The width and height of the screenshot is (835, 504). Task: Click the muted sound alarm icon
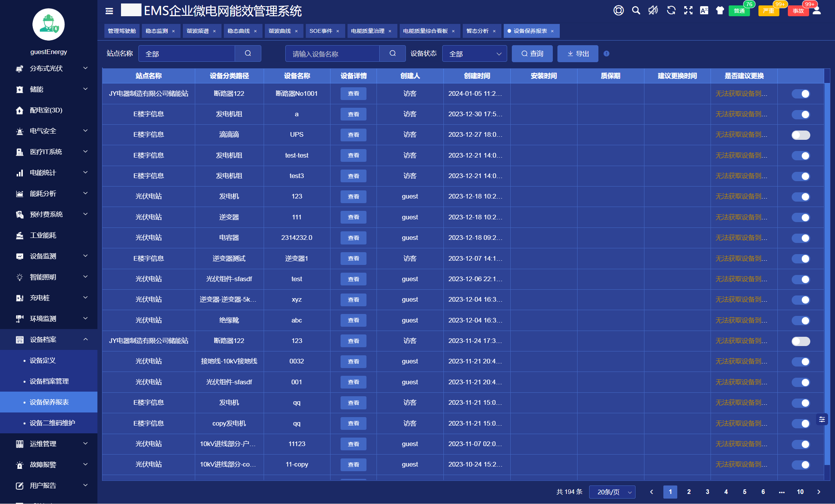653,10
